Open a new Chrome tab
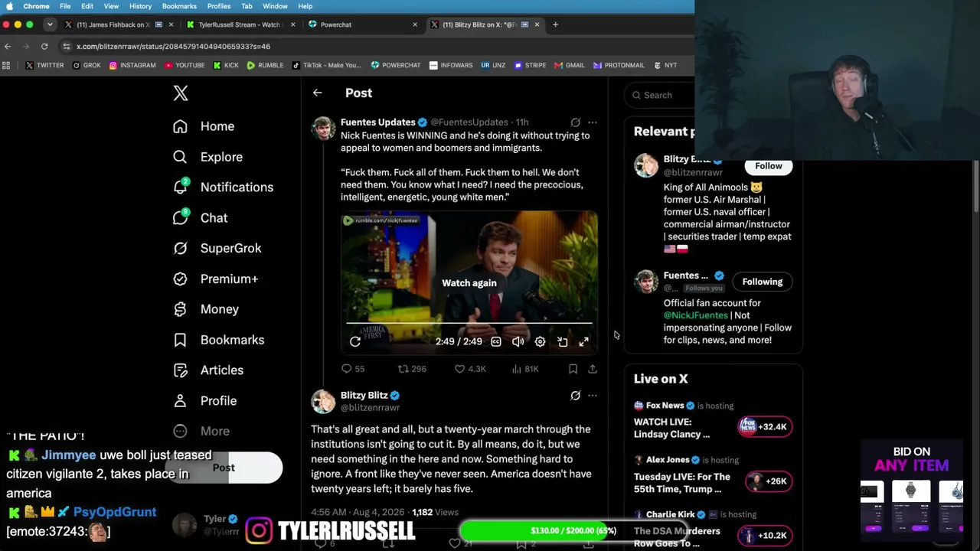Image resolution: width=980 pixels, height=551 pixels. click(556, 24)
